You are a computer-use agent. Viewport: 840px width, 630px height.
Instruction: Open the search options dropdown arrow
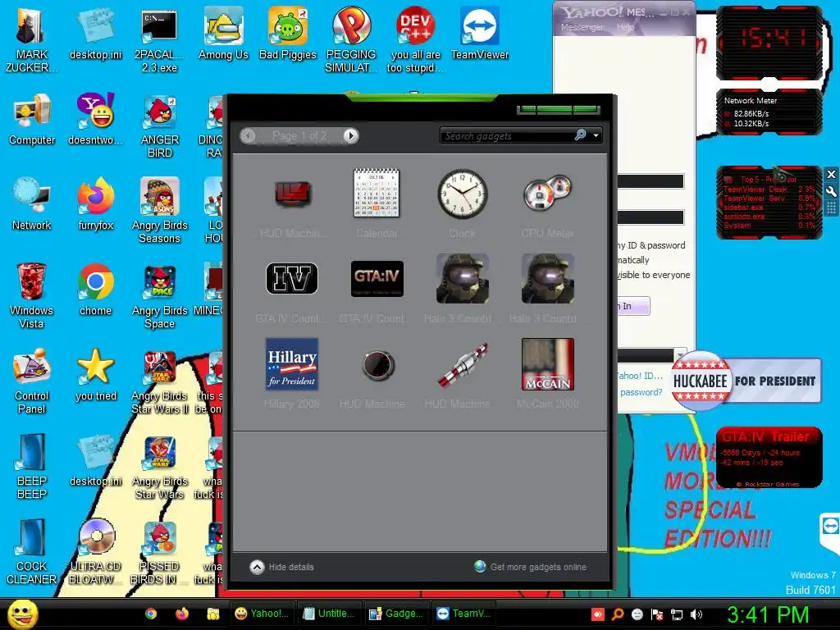(596, 135)
